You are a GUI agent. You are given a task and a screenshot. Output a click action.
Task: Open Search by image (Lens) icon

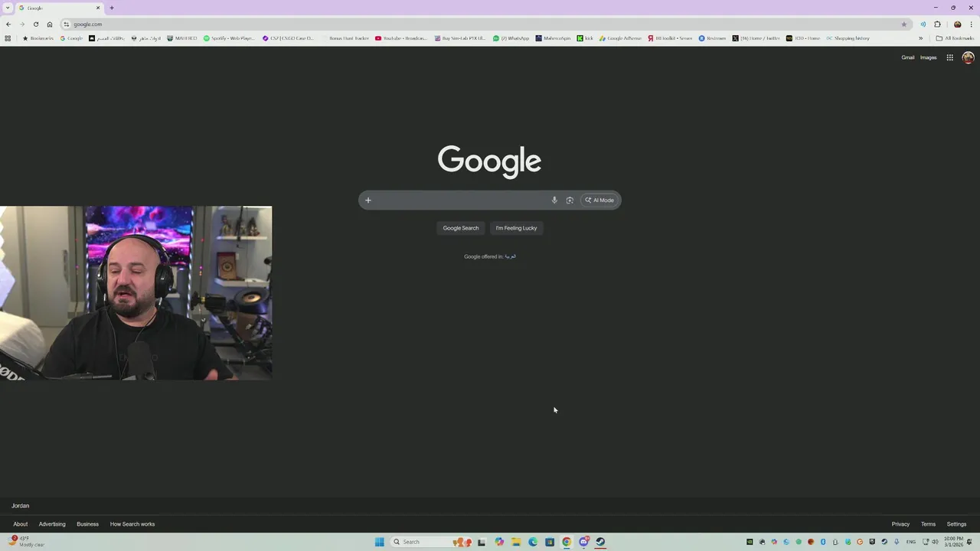click(x=570, y=201)
